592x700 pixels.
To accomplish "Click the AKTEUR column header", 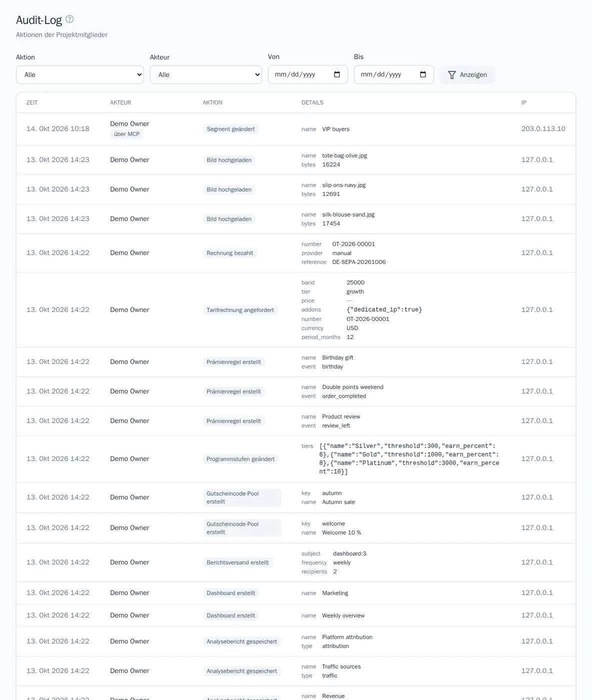I will point(120,102).
